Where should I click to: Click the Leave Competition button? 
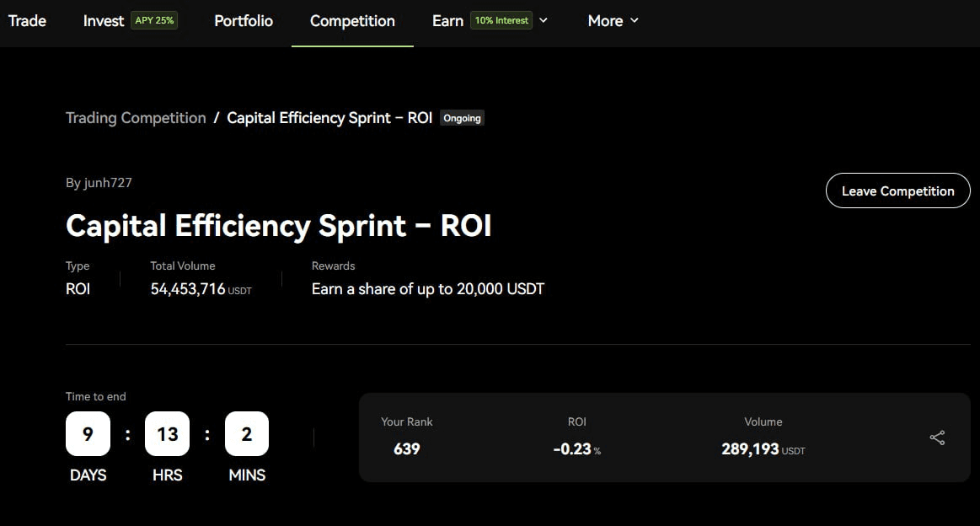point(897,191)
